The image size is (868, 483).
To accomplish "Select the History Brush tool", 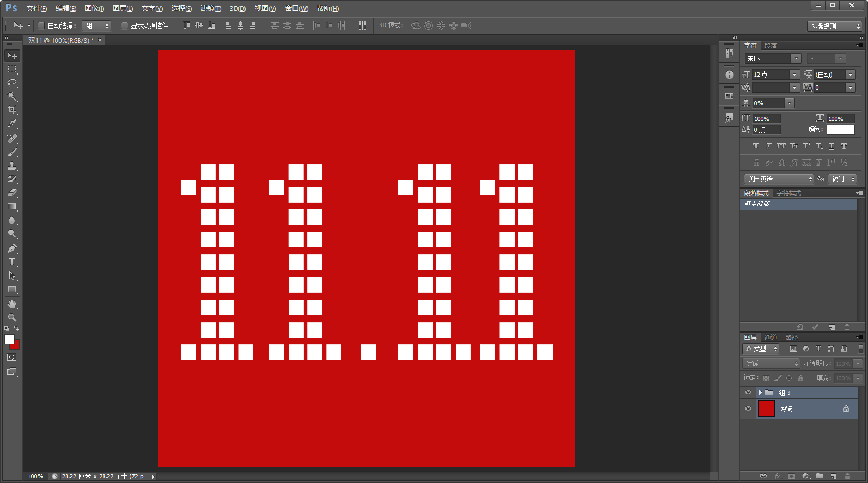I will (x=11, y=179).
